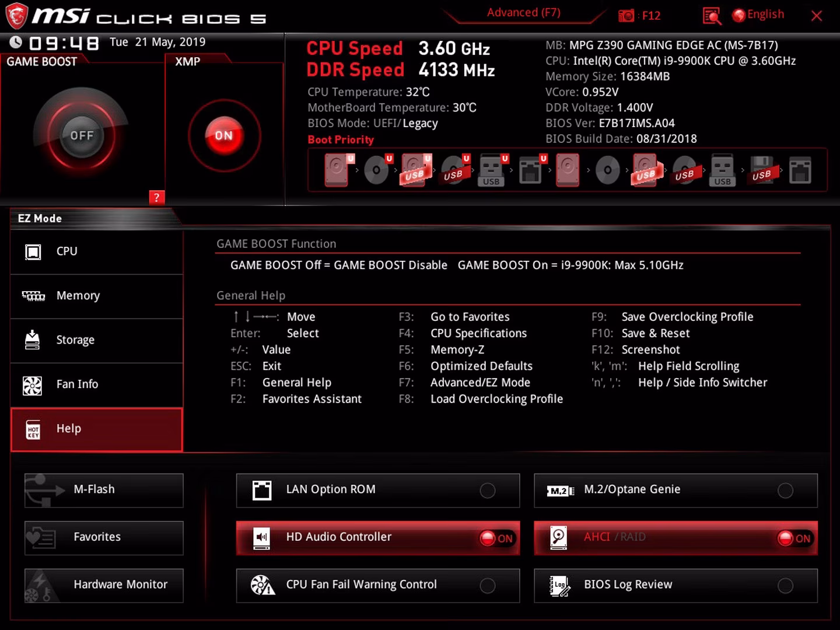This screenshot has height=630, width=840.
Task: Click the CPU Speed 3.60 GHz value
Action: pos(454,48)
